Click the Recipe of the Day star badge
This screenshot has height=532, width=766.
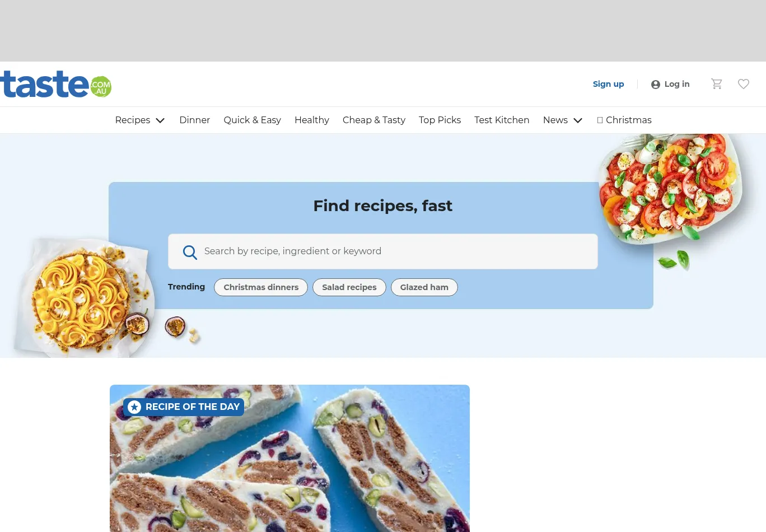[134, 407]
